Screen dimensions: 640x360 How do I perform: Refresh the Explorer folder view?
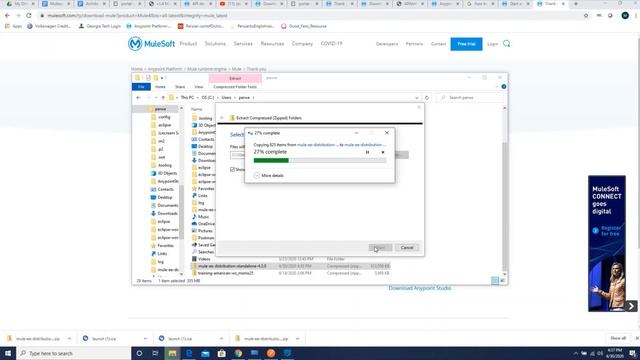click(427, 98)
